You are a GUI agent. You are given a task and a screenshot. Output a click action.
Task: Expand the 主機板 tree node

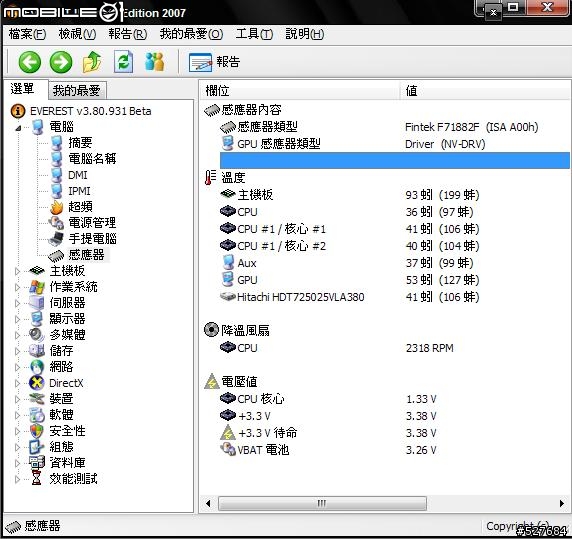click(x=17, y=271)
